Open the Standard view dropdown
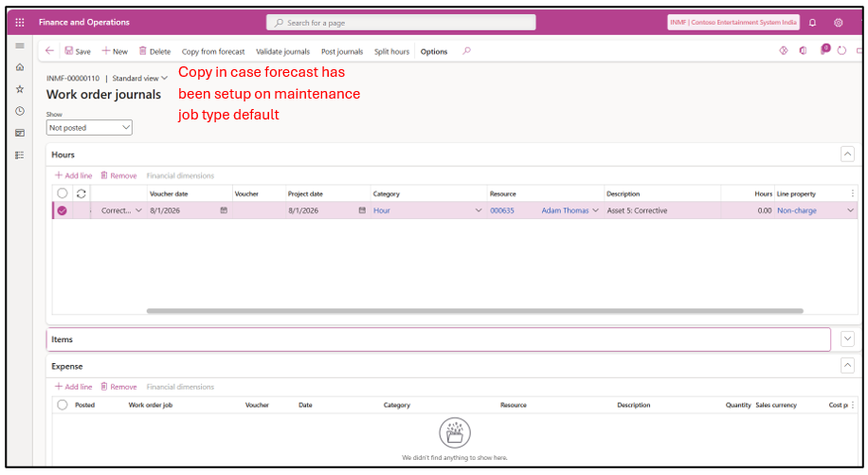Viewport: 868px width, 475px height. pos(139,78)
